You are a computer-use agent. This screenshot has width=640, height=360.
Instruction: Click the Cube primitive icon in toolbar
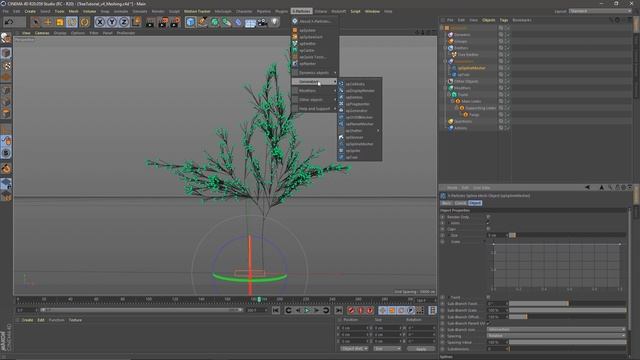tap(190, 22)
